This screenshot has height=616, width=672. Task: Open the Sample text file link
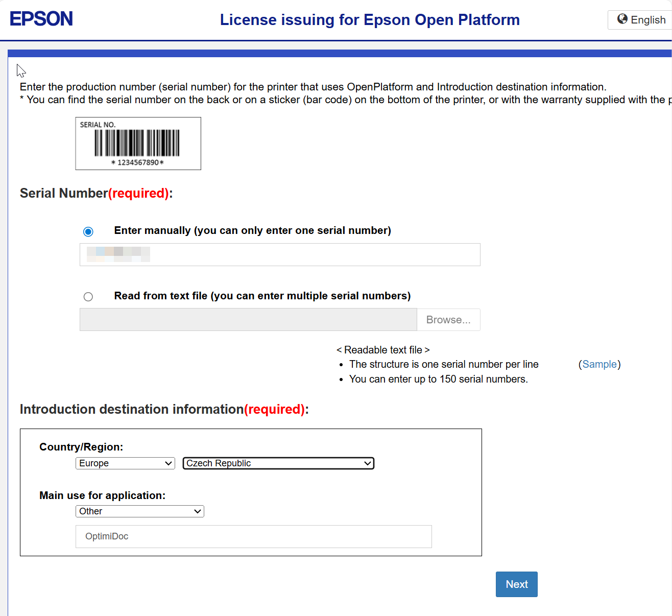599,364
